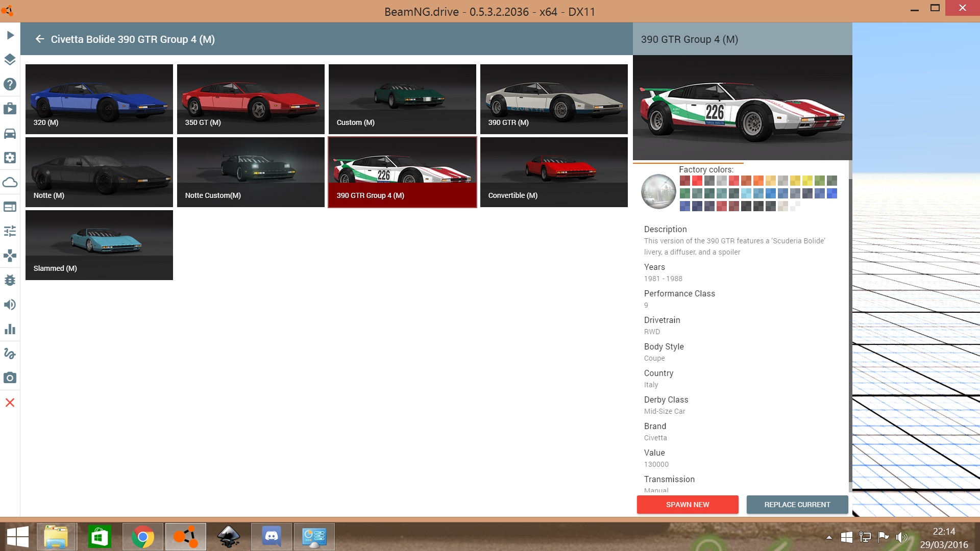Select the Convertible (M) configuration
This screenshot has width=980, height=551.
554,172
